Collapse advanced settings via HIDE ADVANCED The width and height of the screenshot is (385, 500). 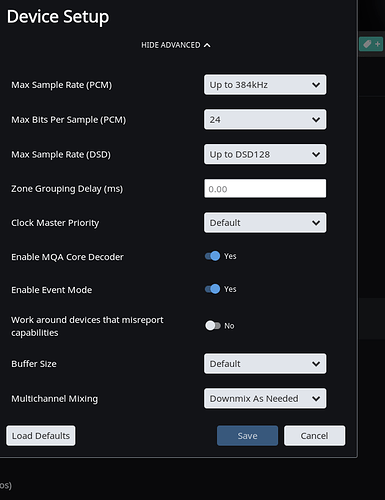pos(176,45)
